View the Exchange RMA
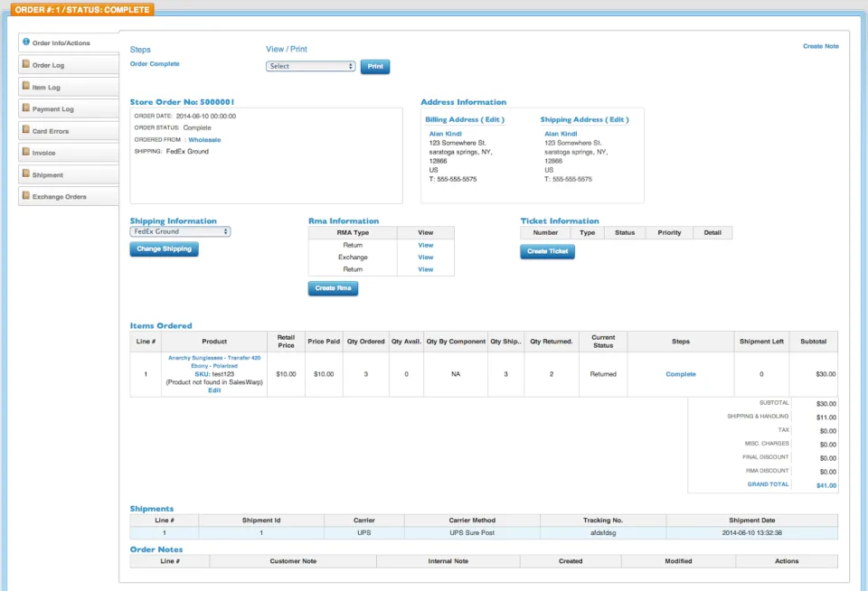 point(425,258)
